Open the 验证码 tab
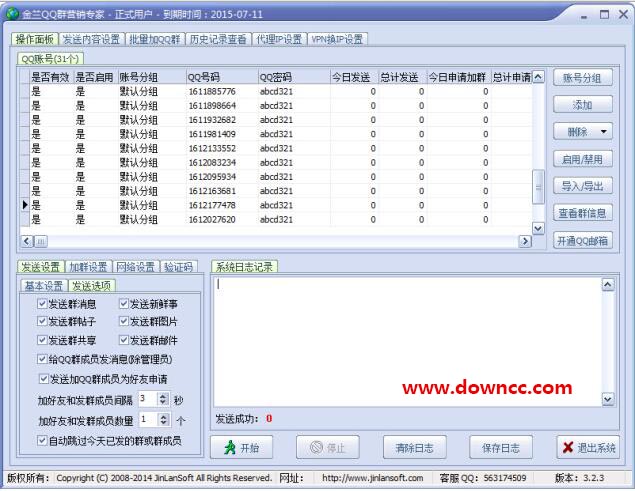This screenshot has height=491, width=635. click(x=179, y=267)
